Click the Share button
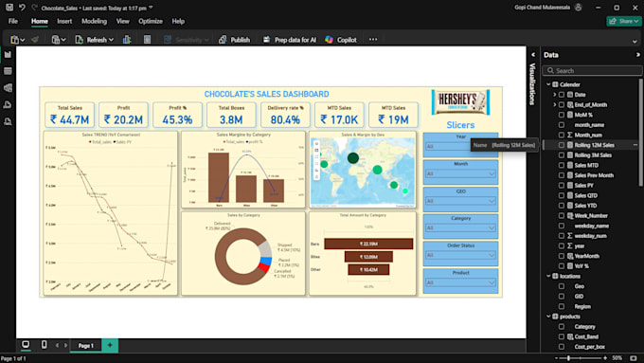 point(624,21)
